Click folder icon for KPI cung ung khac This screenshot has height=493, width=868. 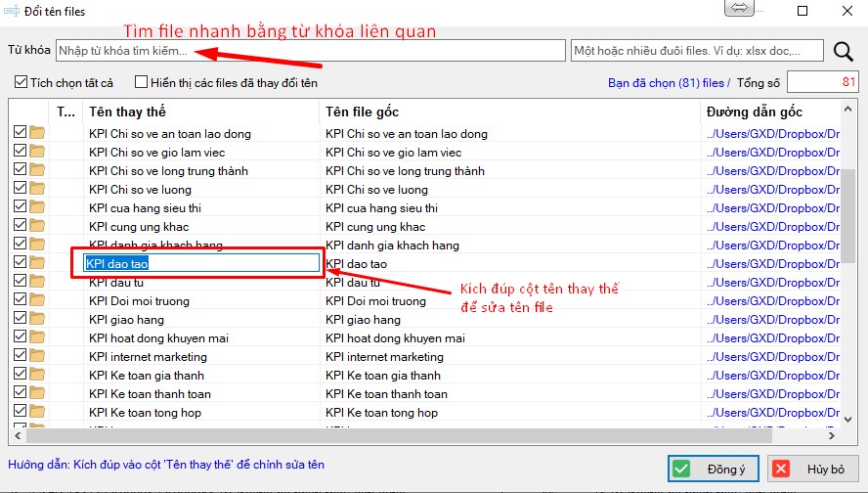coord(37,226)
